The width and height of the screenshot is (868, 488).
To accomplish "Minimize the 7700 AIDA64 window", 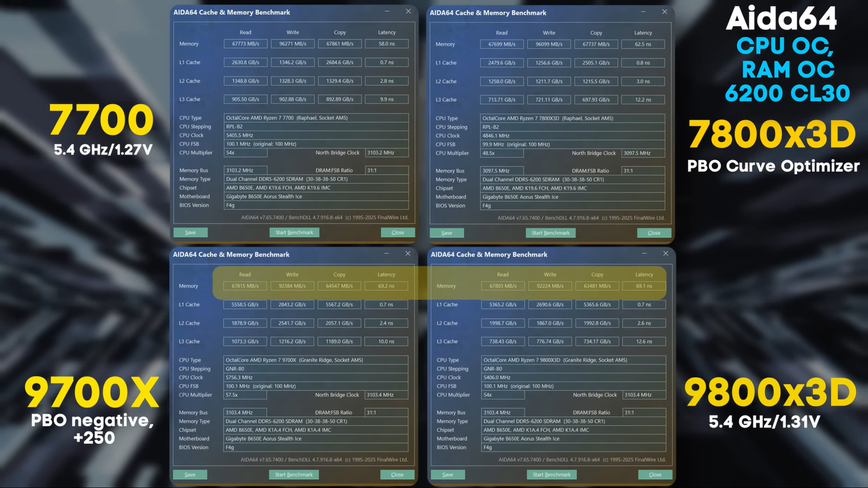I will [x=386, y=11].
